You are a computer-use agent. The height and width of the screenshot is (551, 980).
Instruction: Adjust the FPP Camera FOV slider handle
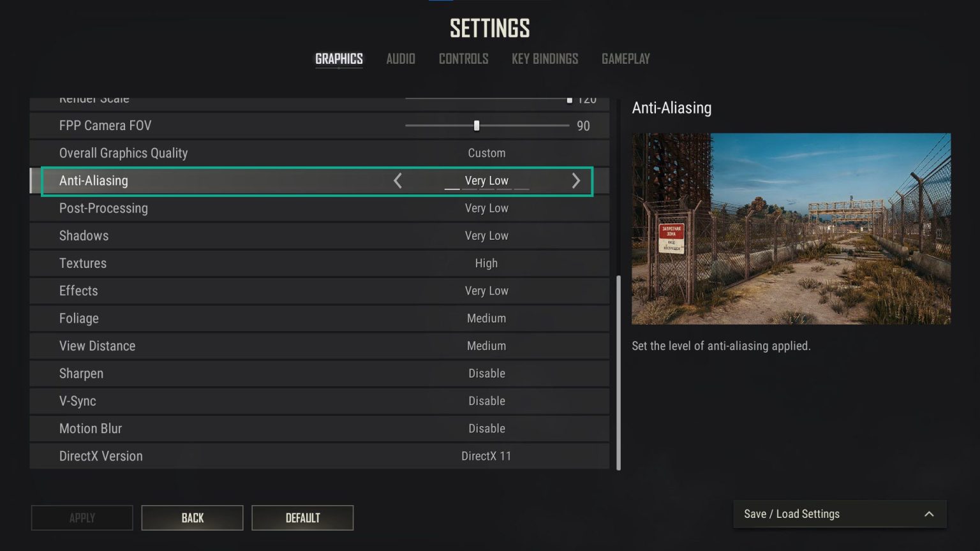pyautogui.click(x=477, y=126)
